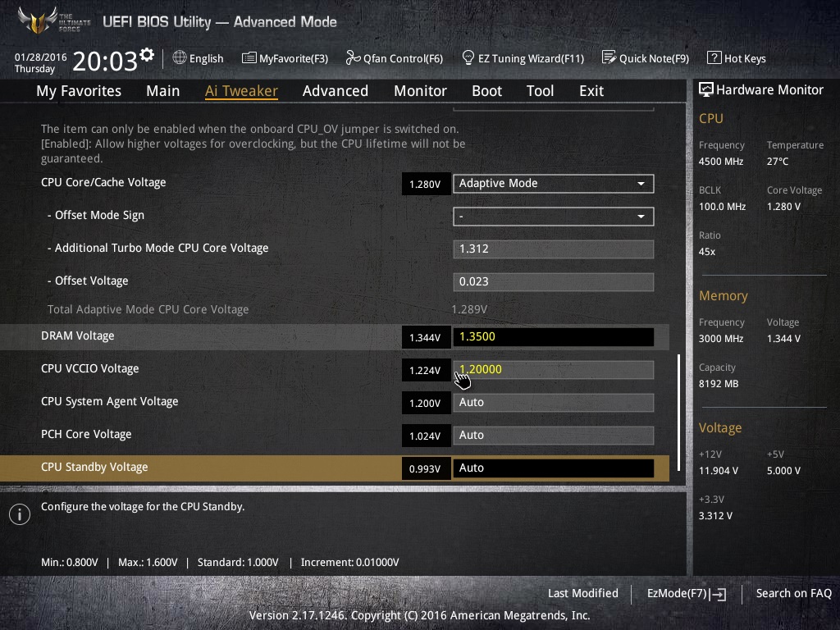Open the My Favorites tab
Viewport: 840px width, 630px height.
[x=79, y=91]
